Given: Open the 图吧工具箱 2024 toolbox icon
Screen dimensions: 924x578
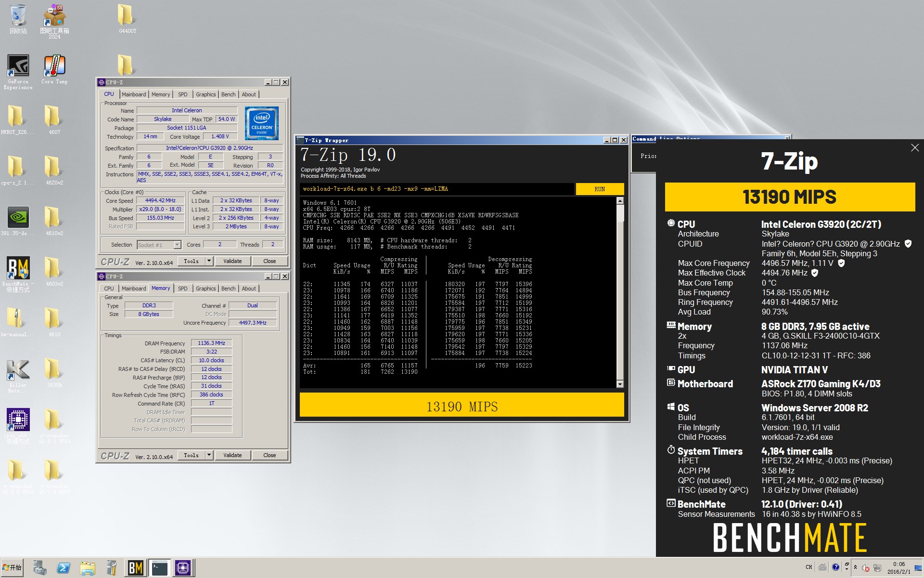Looking at the screenshot, I should pos(54,21).
